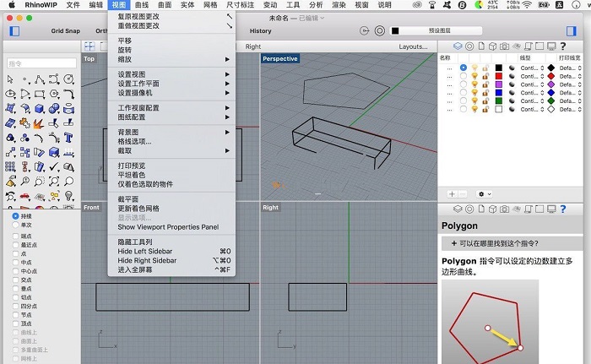Image resolution: width=591 pixels, height=364 pixels.
Task: Click the WiFi icon in macOS menu bar
Action: click(x=527, y=5)
